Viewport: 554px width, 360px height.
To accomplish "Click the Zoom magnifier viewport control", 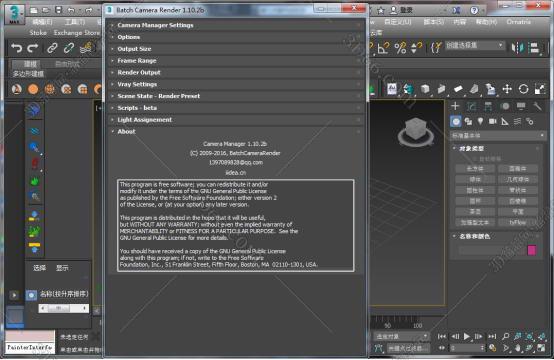I will [506, 336].
